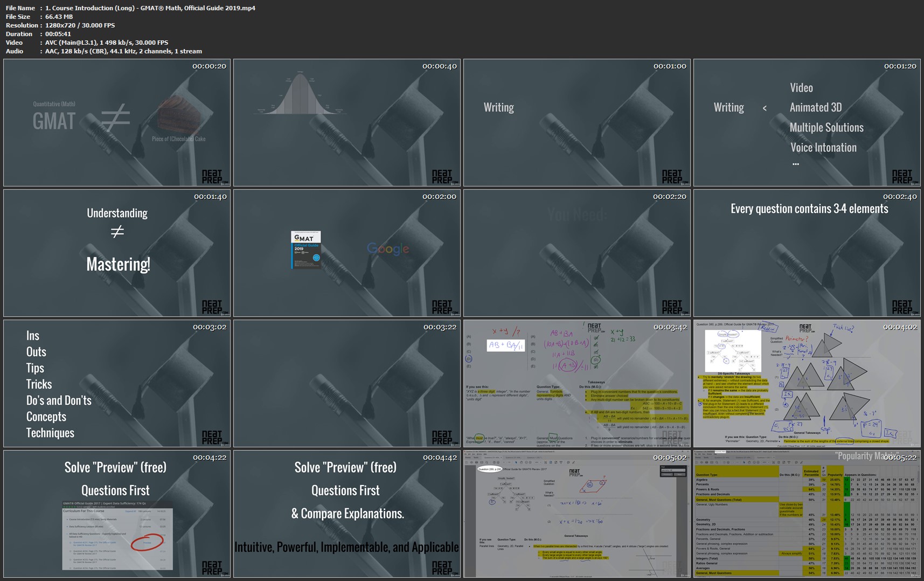The image size is (924, 581).
Task: Select the thumbnail with GMAT book and Google
Action: click(x=347, y=253)
